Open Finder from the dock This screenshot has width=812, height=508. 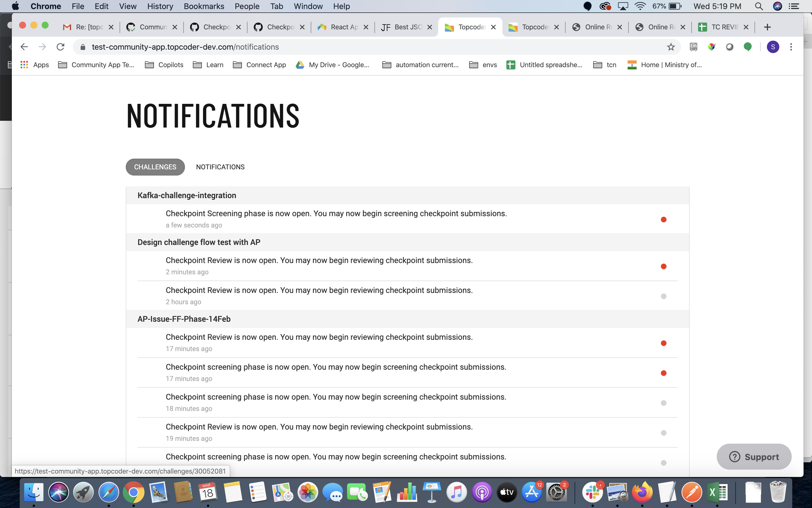click(x=34, y=492)
